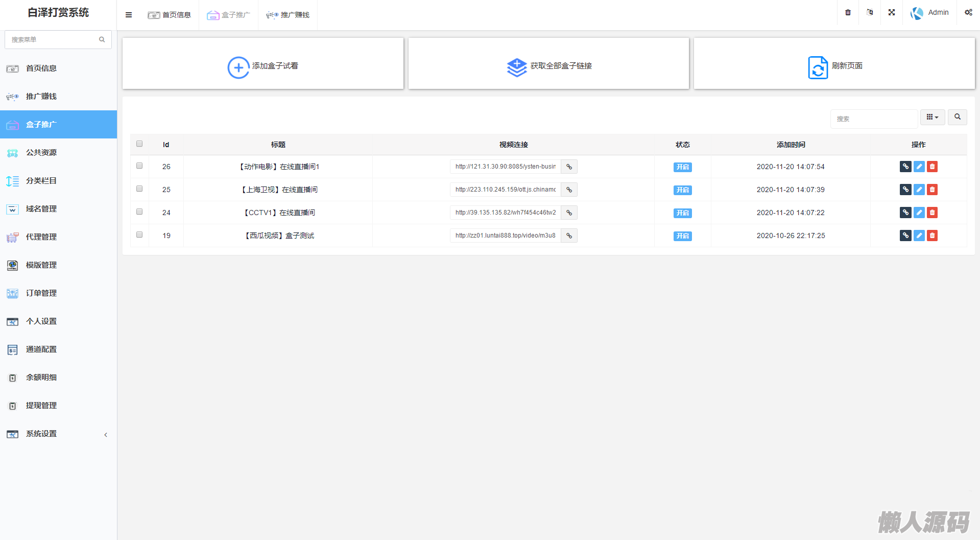Switch to 首页信息 tab

tap(170, 15)
